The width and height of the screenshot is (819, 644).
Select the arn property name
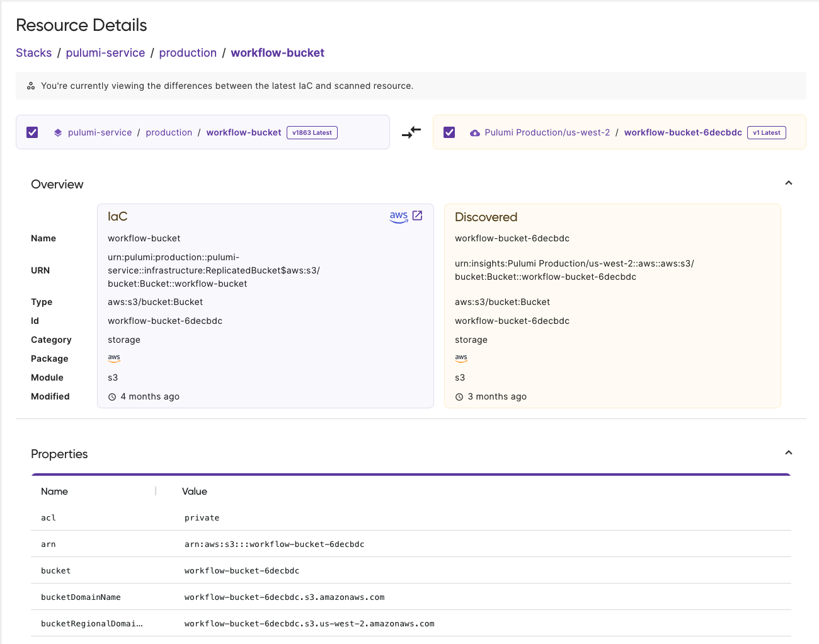pos(49,544)
